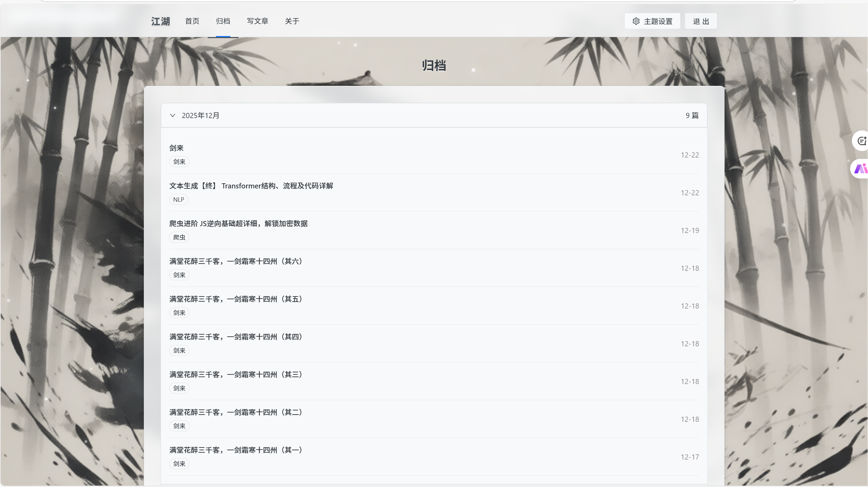Open 写文章 page

257,21
